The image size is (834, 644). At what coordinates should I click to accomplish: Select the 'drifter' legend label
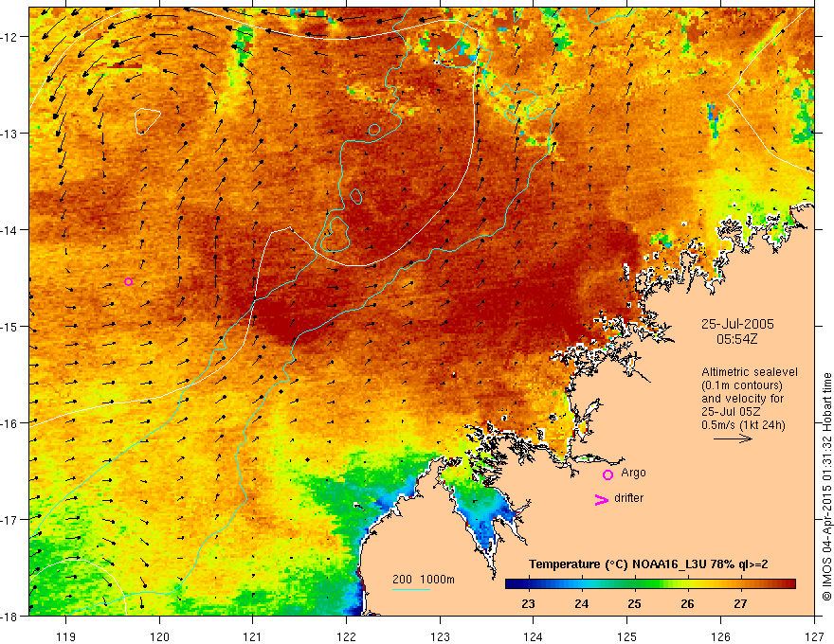[x=628, y=498]
